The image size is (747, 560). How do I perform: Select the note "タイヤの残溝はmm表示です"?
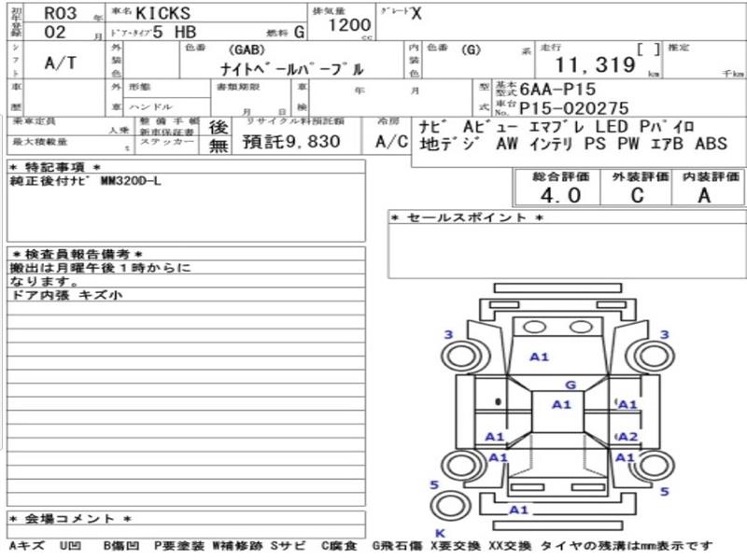[x=626, y=546]
